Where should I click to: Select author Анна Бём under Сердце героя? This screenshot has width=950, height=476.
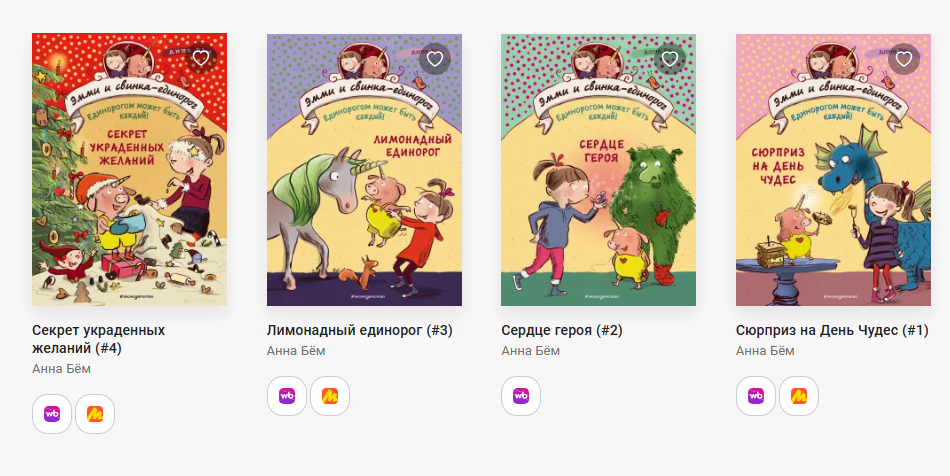(x=530, y=351)
